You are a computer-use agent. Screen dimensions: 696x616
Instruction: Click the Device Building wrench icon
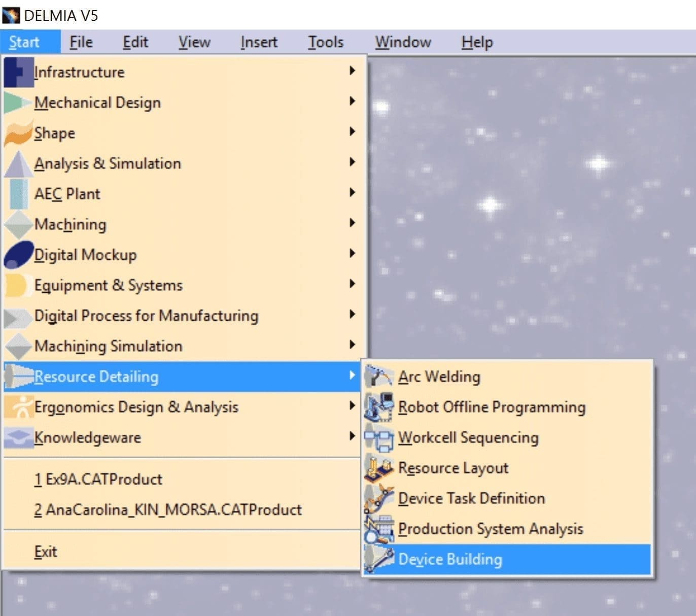(378, 559)
